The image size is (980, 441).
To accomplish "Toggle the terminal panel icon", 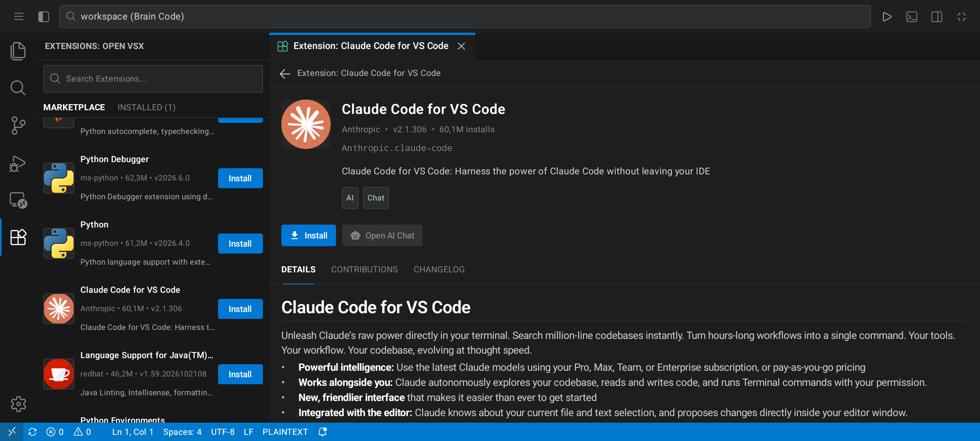I will coord(911,17).
